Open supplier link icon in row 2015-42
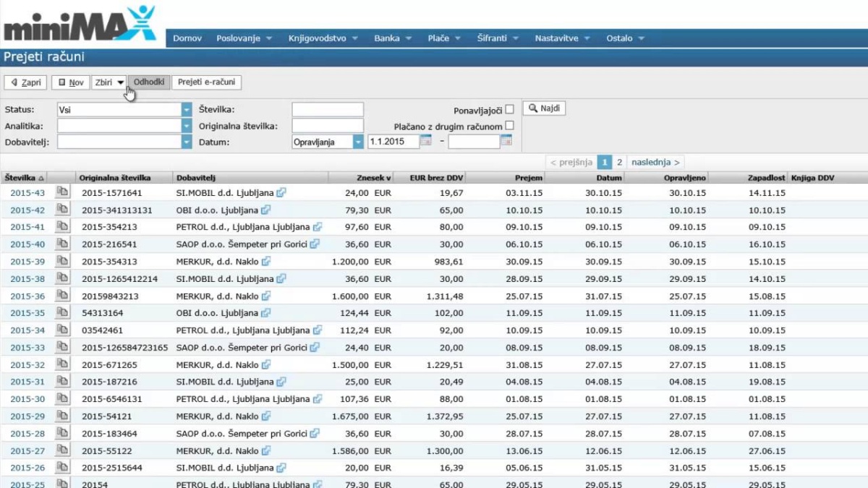 click(x=265, y=210)
